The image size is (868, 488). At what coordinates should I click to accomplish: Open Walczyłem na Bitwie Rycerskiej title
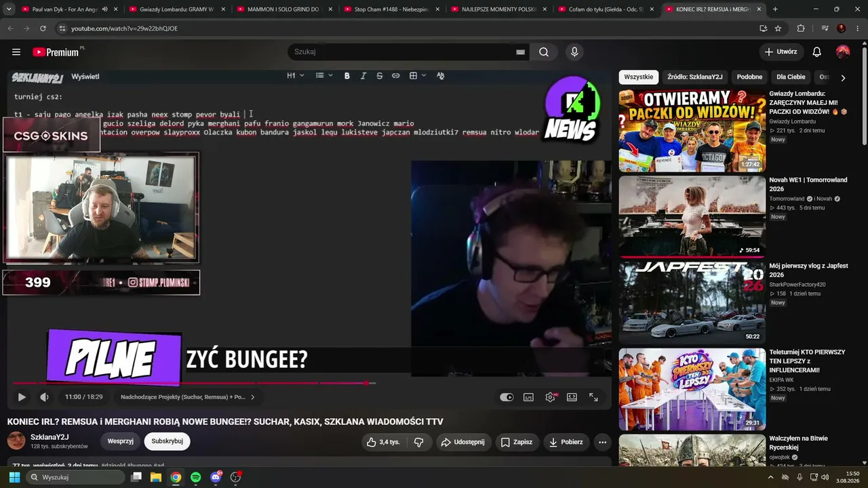(799, 443)
